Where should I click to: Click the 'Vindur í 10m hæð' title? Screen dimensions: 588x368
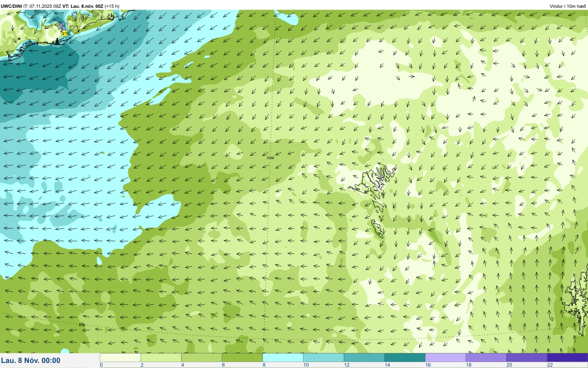(567, 6)
